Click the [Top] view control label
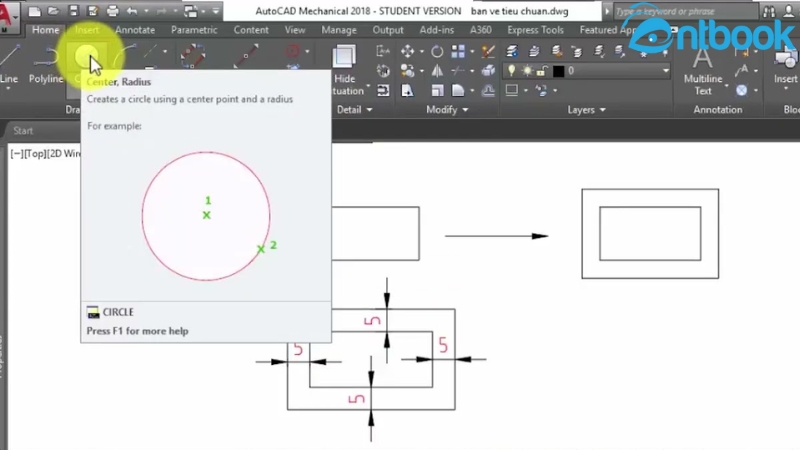 (x=35, y=154)
